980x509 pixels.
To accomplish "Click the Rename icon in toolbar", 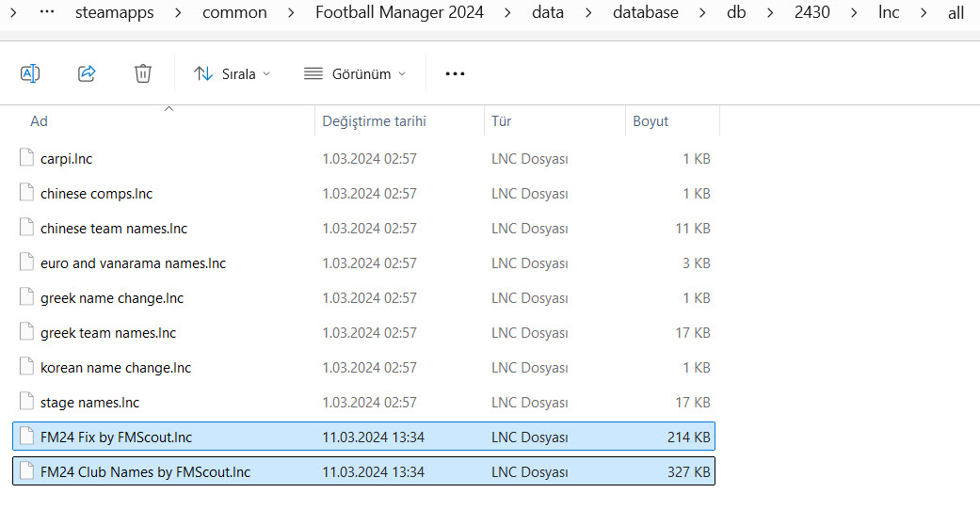I will pyautogui.click(x=30, y=73).
